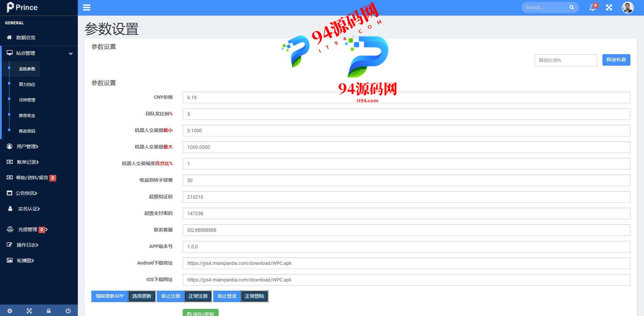Screen dimensions: 644x316
Task: Click the 强制更新APP button
Action: tap(110, 296)
